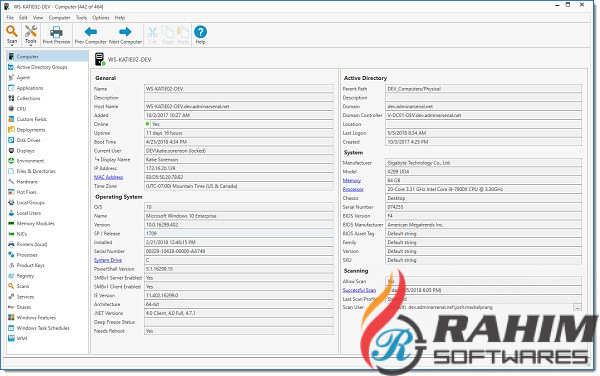Open the Tools menu

(81, 18)
